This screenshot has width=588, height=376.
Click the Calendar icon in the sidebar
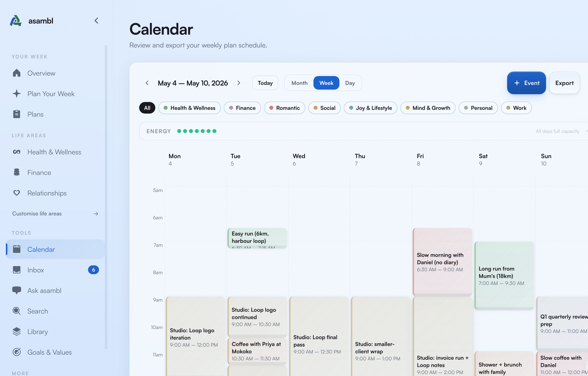[17, 249]
